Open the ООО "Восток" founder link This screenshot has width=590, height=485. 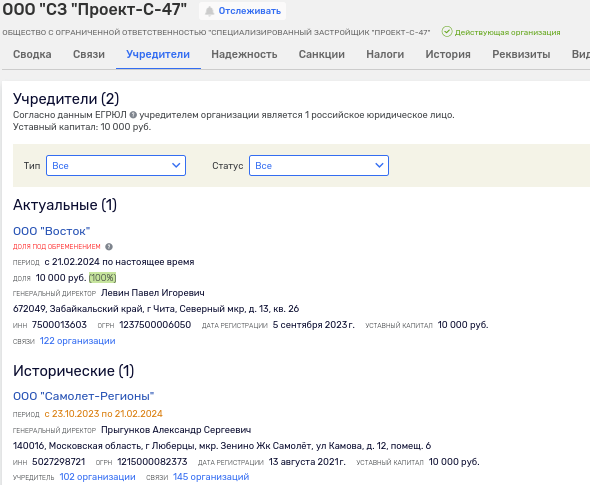(52, 231)
